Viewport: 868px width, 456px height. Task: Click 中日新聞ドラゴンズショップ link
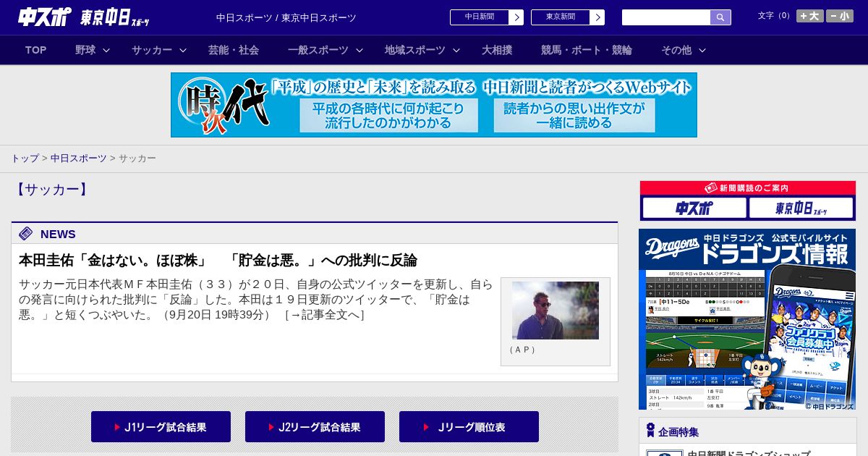(x=749, y=454)
